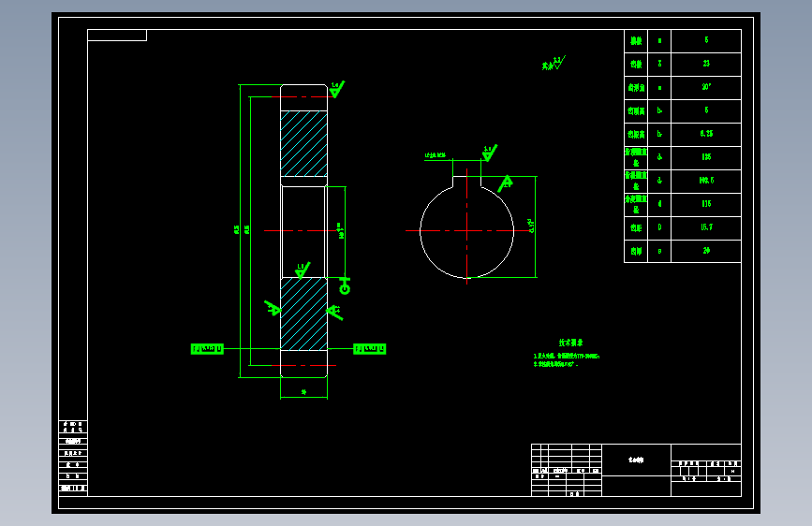Click the table cell showing 20°
This screenshot has width=812, height=526.
coord(706,87)
